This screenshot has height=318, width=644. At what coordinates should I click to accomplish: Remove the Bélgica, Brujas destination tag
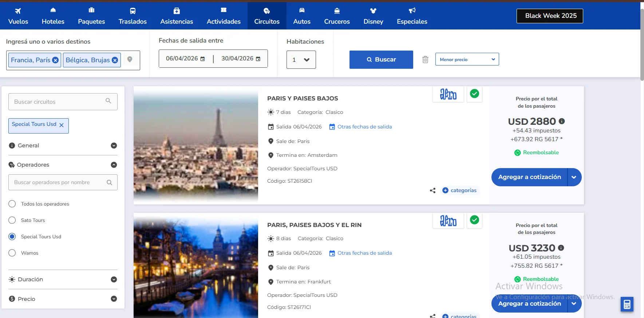115,60
